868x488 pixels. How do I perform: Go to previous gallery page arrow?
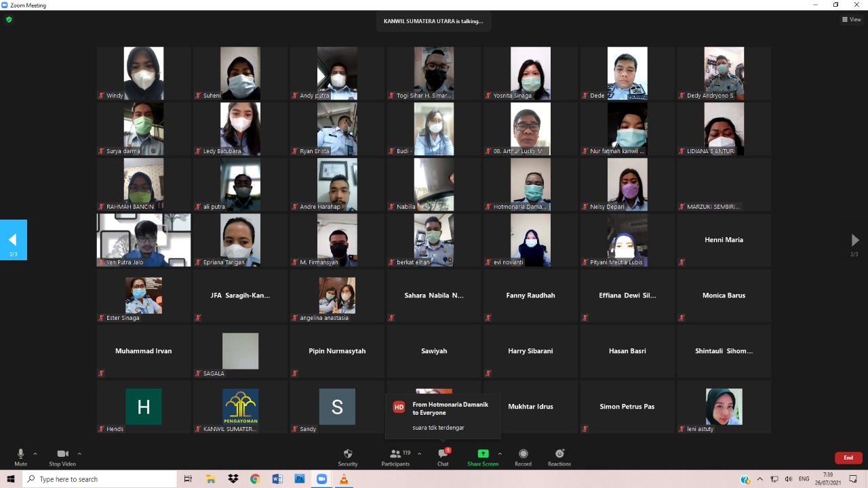[13, 240]
